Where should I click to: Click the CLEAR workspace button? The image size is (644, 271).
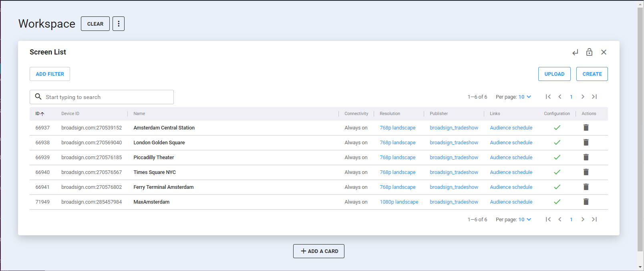coord(95,24)
